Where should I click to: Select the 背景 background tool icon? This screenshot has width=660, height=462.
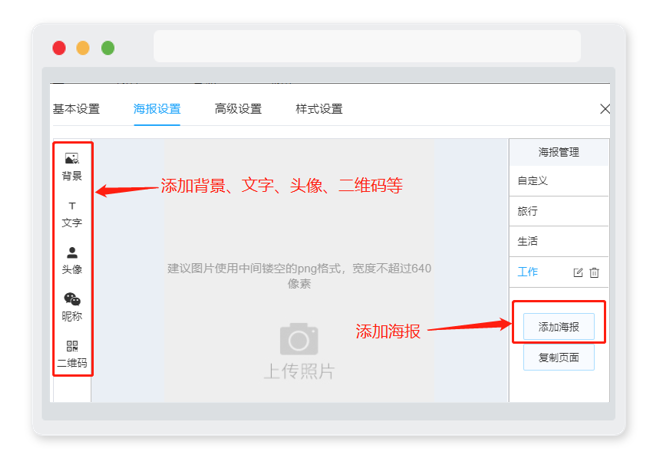[72, 158]
